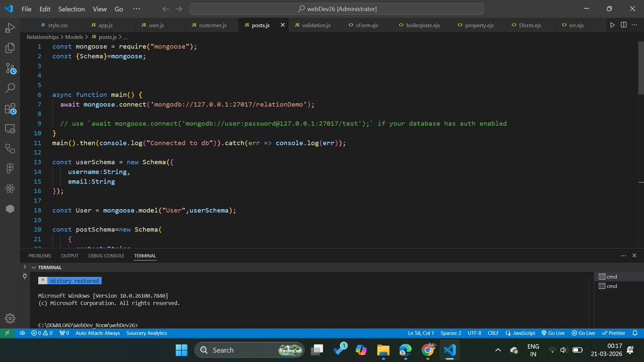Open the OUTPUT panel tab
644x362 pixels.
(x=70, y=256)
